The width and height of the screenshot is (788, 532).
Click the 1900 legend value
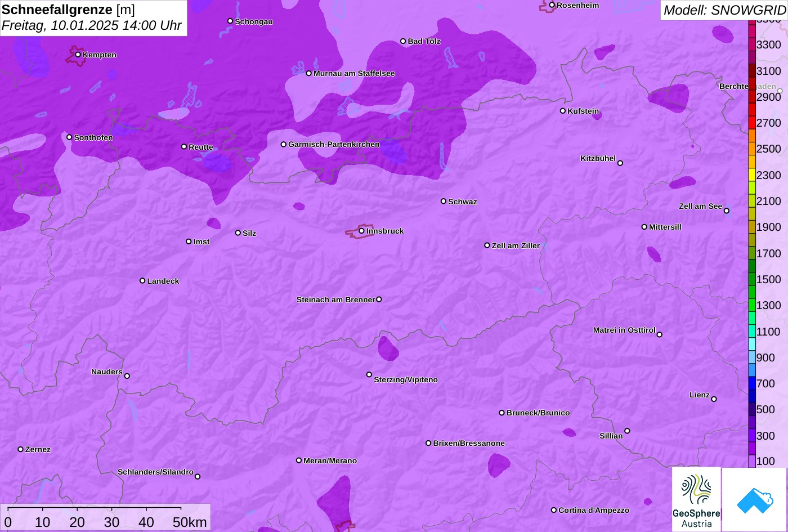coord(769,227)
